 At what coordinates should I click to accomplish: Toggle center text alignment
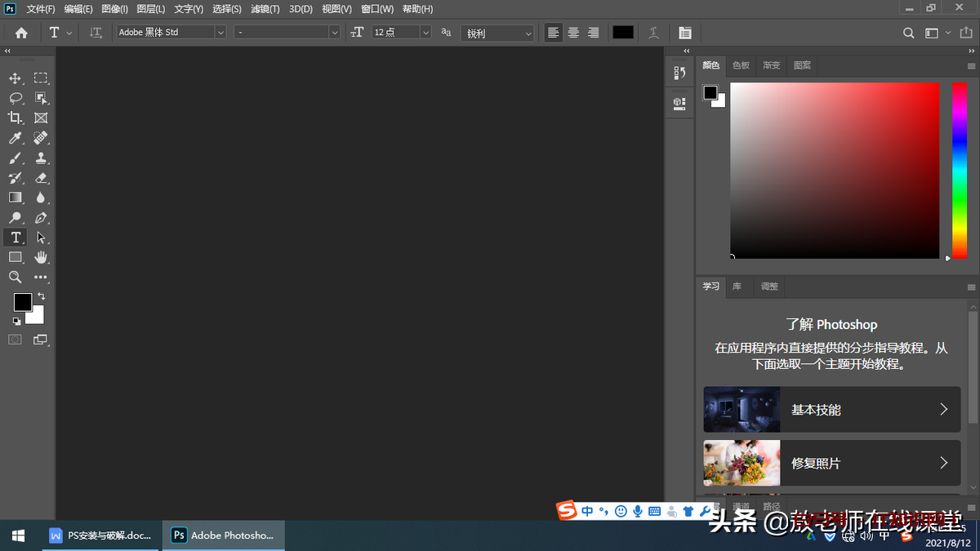click(x=572, y=33)
